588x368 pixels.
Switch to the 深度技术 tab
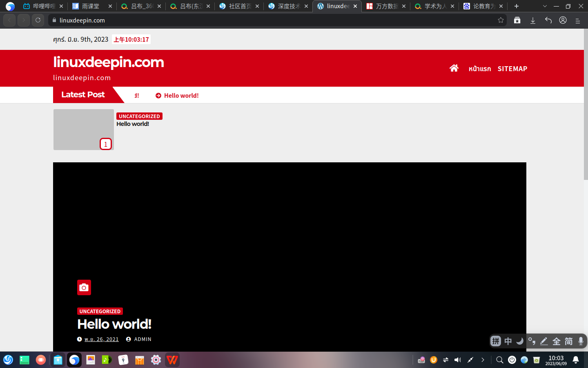288,6
